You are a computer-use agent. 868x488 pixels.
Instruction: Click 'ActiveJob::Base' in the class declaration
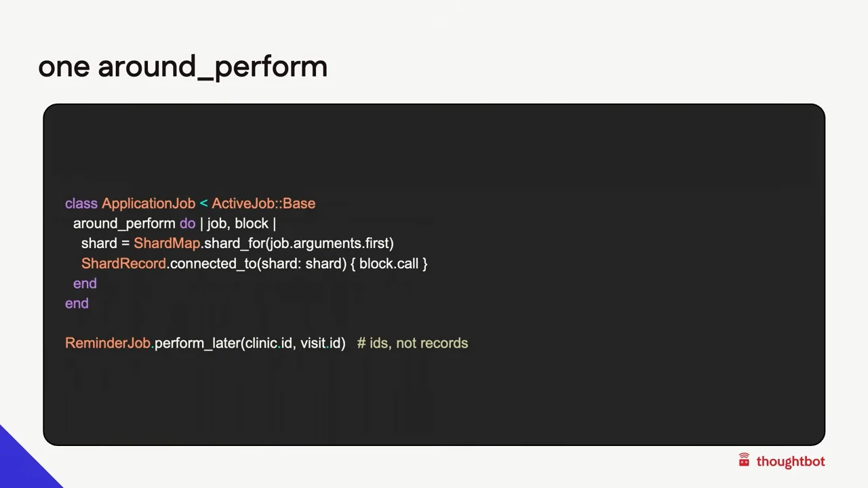coord(264,203)
